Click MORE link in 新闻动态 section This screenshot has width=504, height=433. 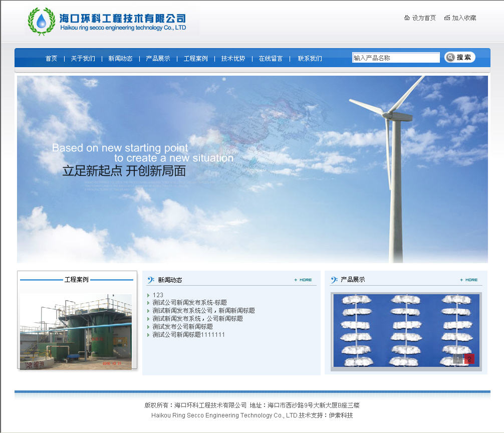303,280
